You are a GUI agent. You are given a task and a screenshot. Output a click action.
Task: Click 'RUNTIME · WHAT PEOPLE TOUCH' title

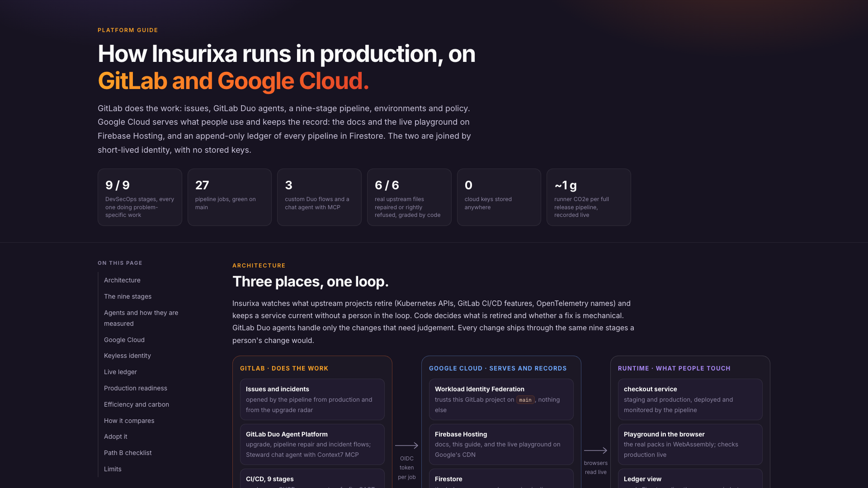coord(674,368)
